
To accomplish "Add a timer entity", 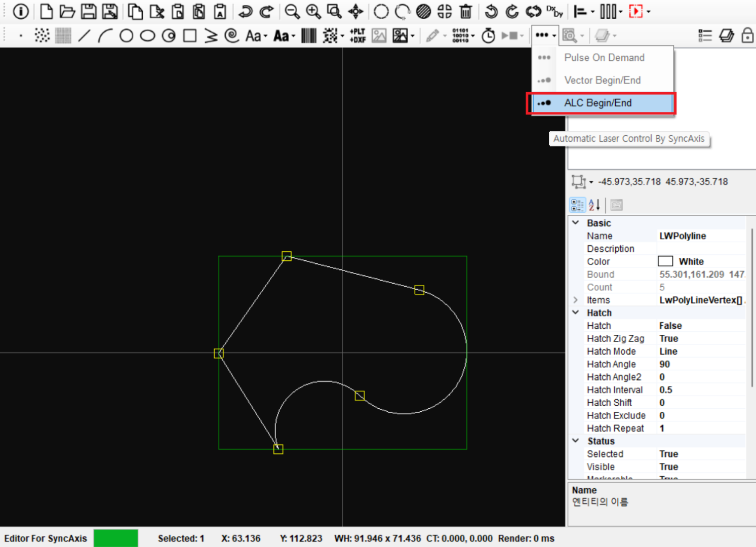I will pos(488,35).
